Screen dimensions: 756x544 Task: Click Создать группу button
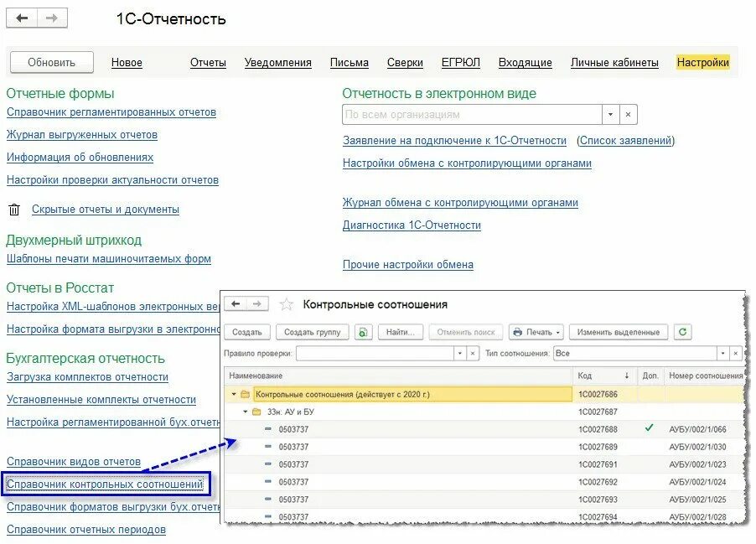pyautogui.click(x=313, y=332)
